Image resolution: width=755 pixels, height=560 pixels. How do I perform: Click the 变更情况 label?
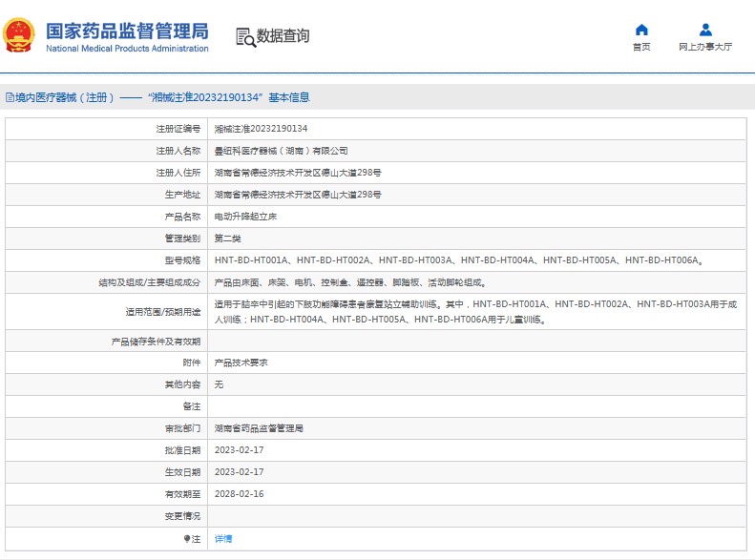tap(182, 516)
